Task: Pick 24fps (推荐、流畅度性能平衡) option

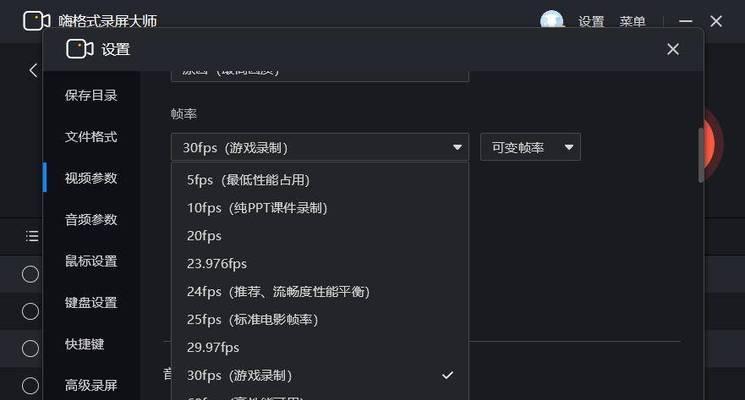Action: pos(320,292)
